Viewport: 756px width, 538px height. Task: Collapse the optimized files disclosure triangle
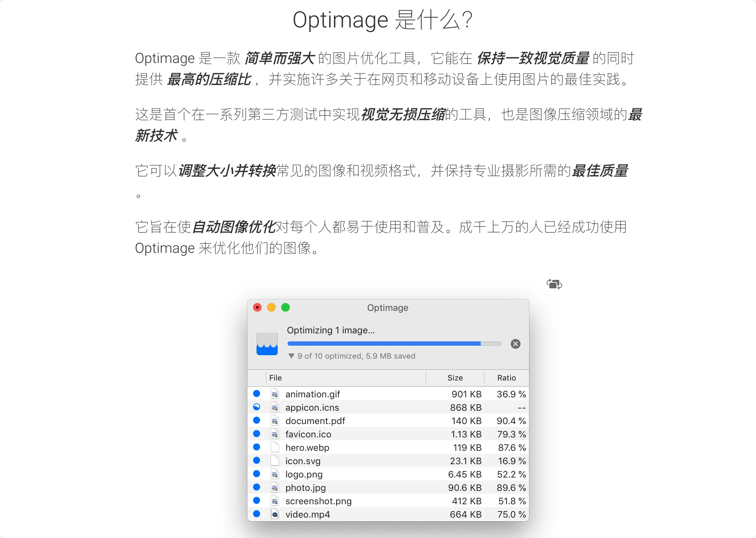(291, 356)
